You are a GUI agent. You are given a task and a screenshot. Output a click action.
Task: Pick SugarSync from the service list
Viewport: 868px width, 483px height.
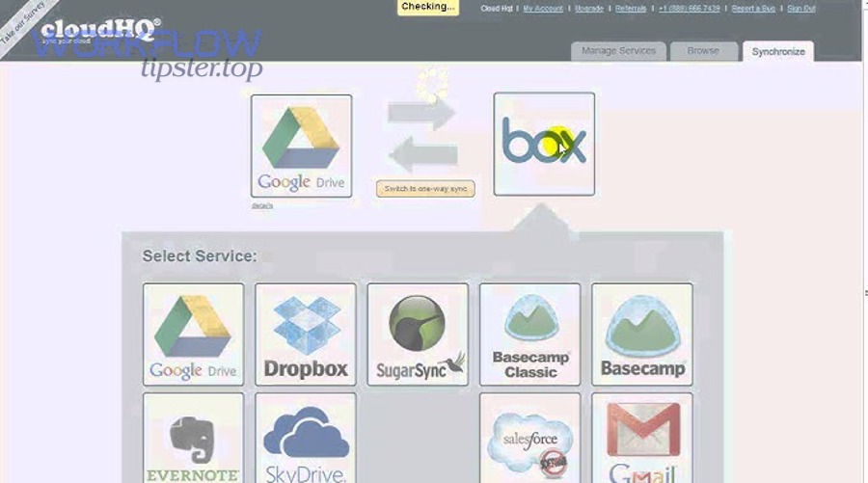point(418,334)
